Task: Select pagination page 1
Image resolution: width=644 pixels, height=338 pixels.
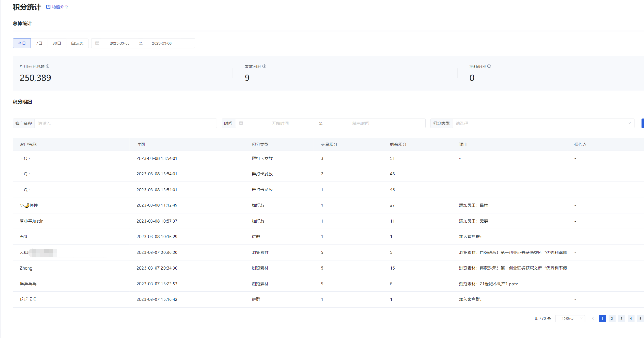Action: (602, 318)
